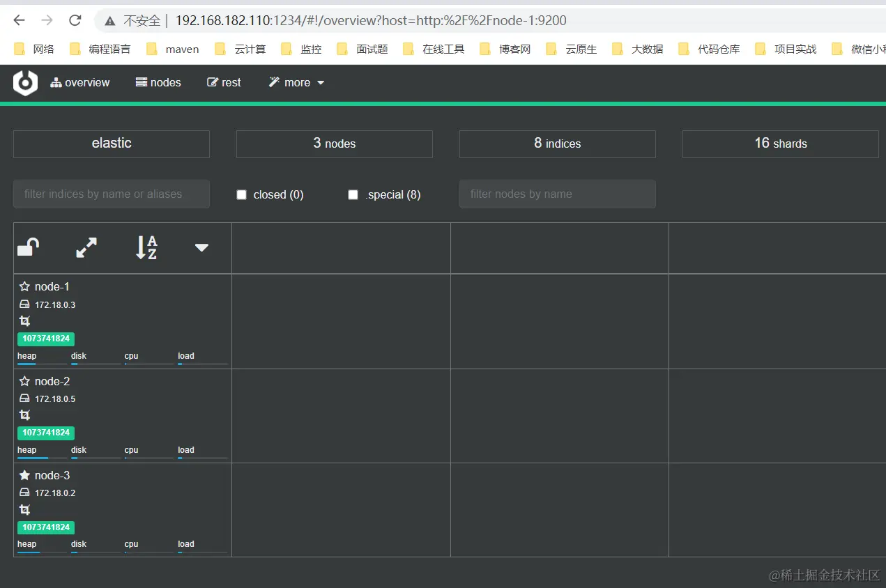886x588 pixels.
Task: Click the node-3 name
Action: (52, 475)
